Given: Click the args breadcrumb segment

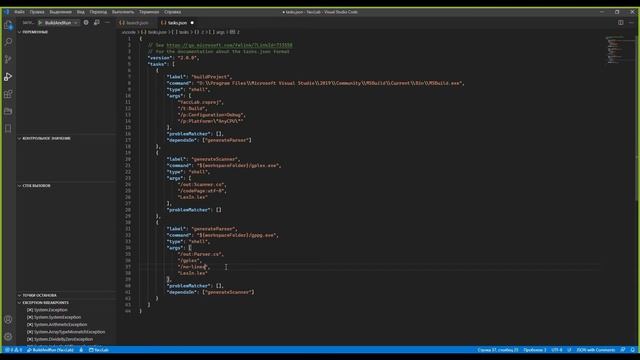Looking at the screenshot, I should pos(218,32).
